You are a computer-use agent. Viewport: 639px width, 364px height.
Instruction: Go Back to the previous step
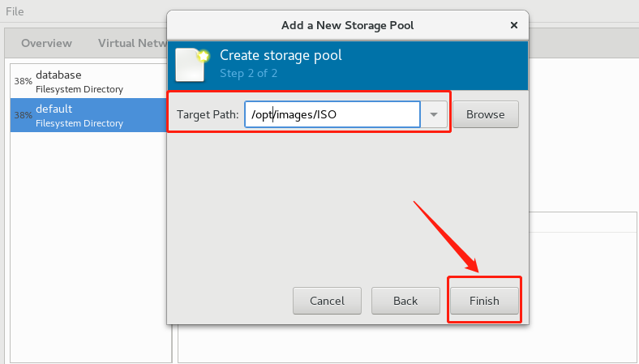point(405,301)
